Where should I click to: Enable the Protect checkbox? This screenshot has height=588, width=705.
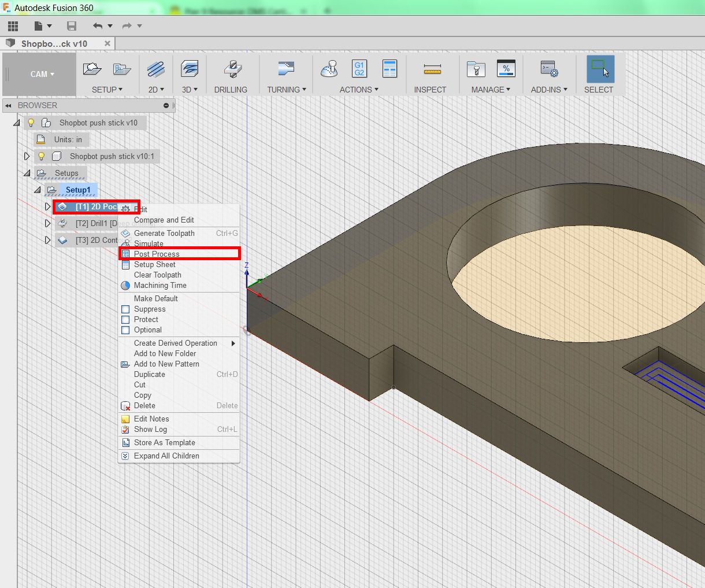coord(125,320)
